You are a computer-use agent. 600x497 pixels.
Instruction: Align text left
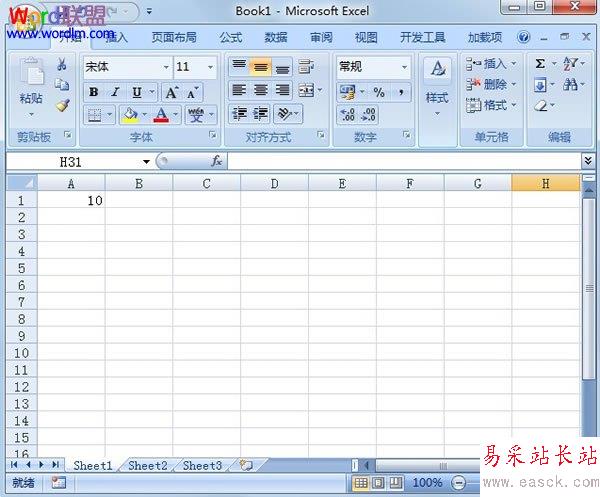(x=239, y=90)
